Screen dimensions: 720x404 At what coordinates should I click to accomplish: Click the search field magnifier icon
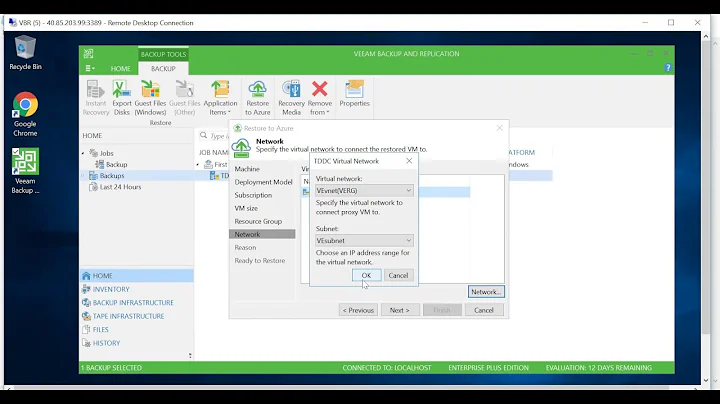point(203,135)
